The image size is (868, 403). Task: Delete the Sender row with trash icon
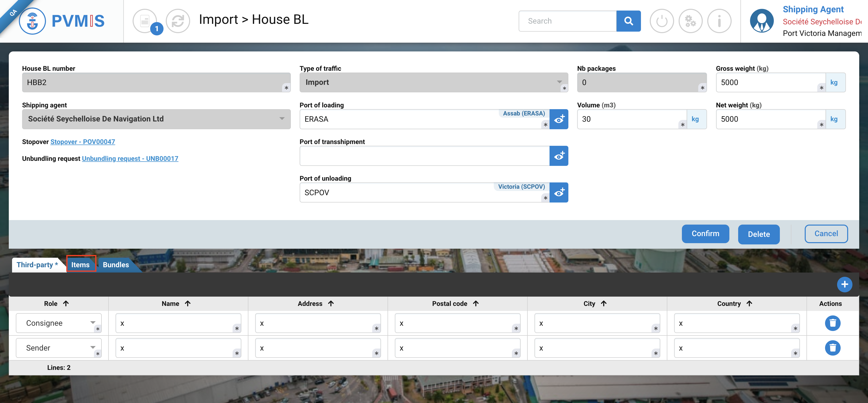coord(832,348)
